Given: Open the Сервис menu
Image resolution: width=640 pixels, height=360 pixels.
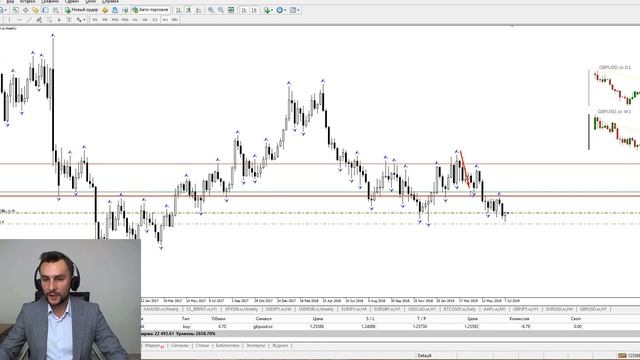Looking at the screenshot, I should (72, 2).
